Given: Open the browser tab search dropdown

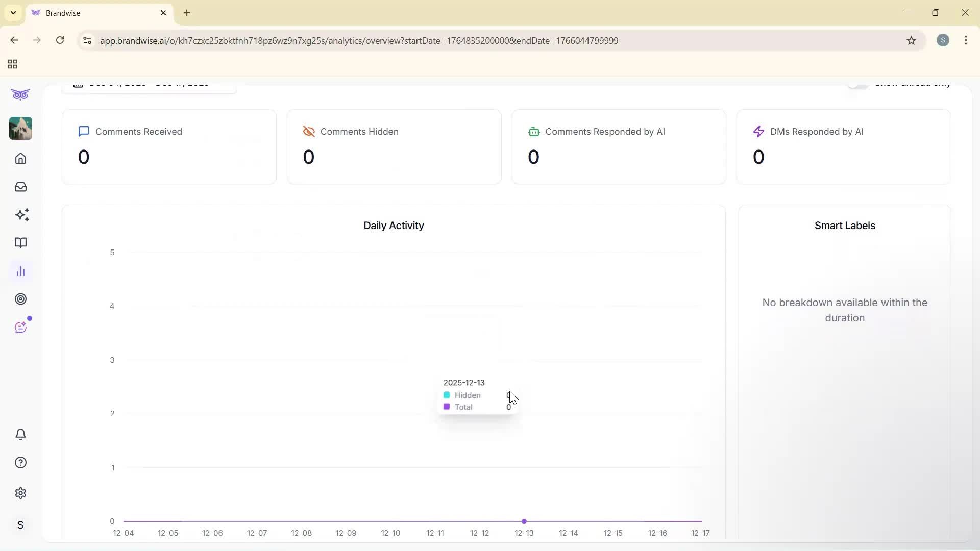Looking at the screenshot, I should point(13,13).
